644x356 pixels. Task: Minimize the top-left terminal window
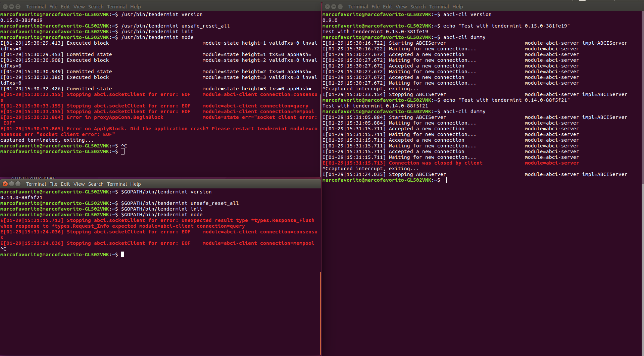coord(11,6)
